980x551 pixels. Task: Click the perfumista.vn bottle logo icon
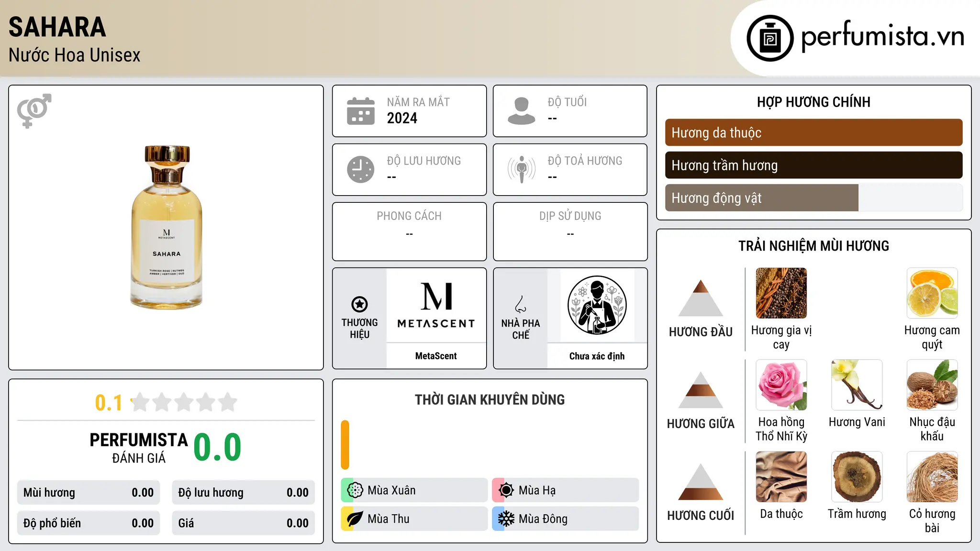(770, 38)
